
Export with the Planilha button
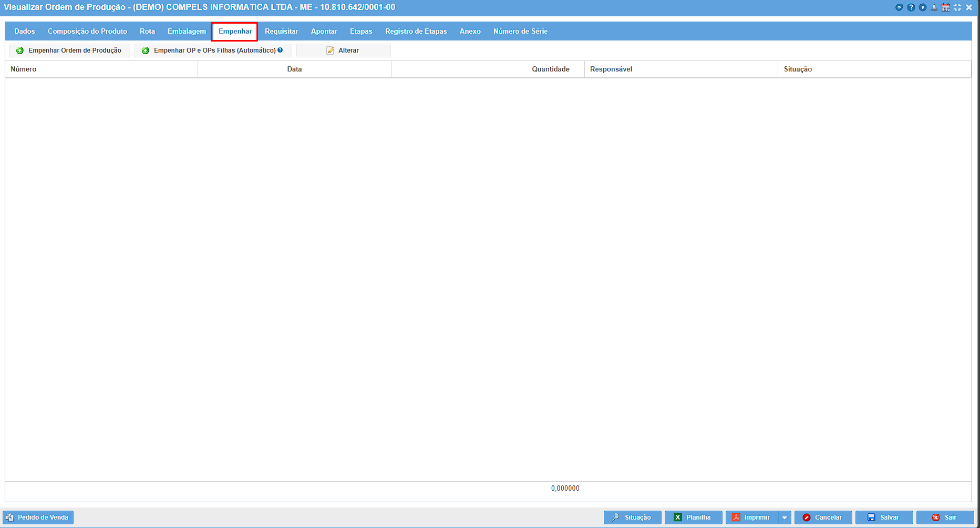tap(693, 517)
